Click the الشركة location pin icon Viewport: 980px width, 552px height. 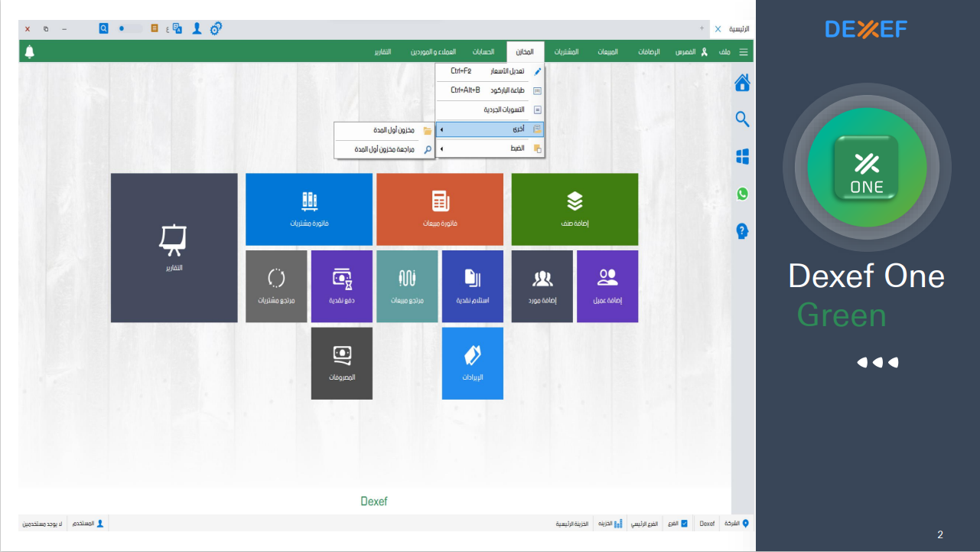746,524
